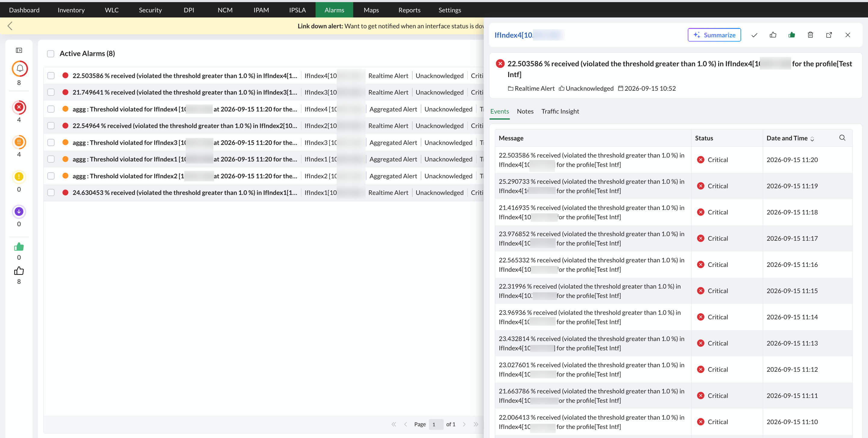868x438 pixels.
Task: Select checkbox for 24.630453 % received alarm
Action: pyautogui.click(x=51, y=192)
